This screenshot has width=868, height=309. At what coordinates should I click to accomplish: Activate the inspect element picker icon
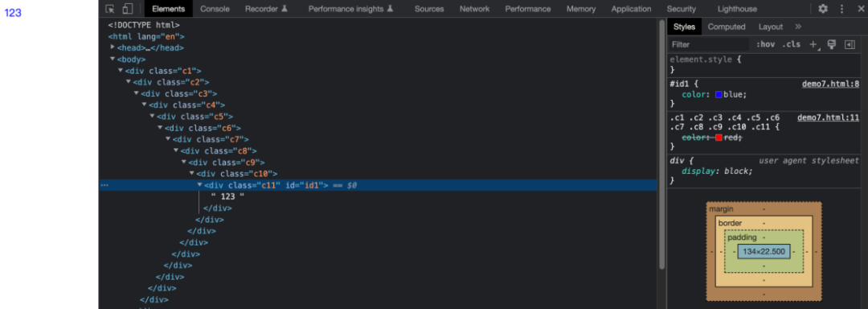coord(110,9)
